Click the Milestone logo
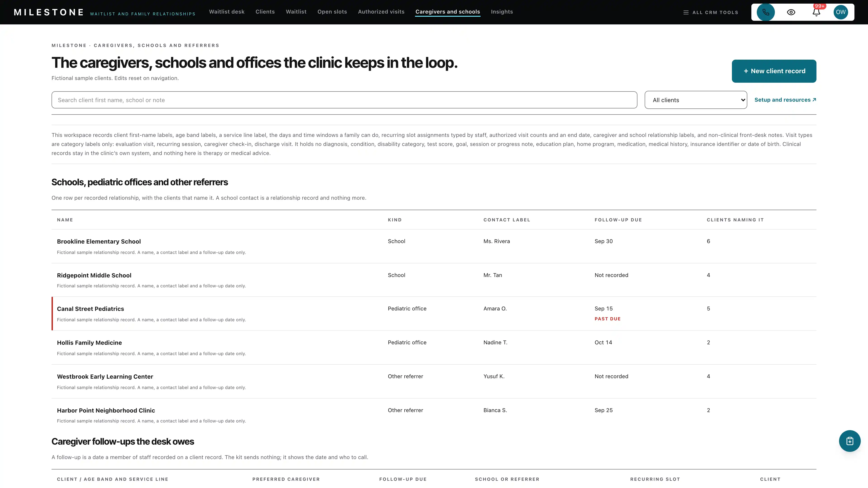The width and height of the screenshot is (868, 488). [x=49, y=12]
